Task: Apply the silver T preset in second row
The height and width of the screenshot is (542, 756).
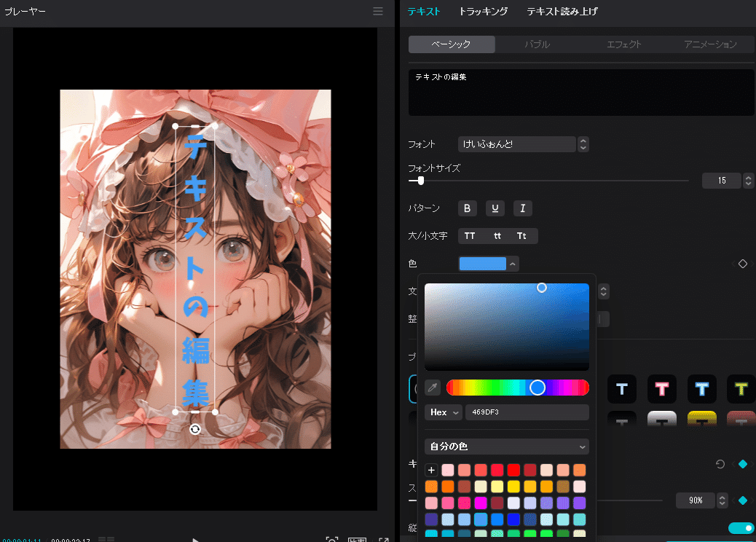Action: point(662,419)
